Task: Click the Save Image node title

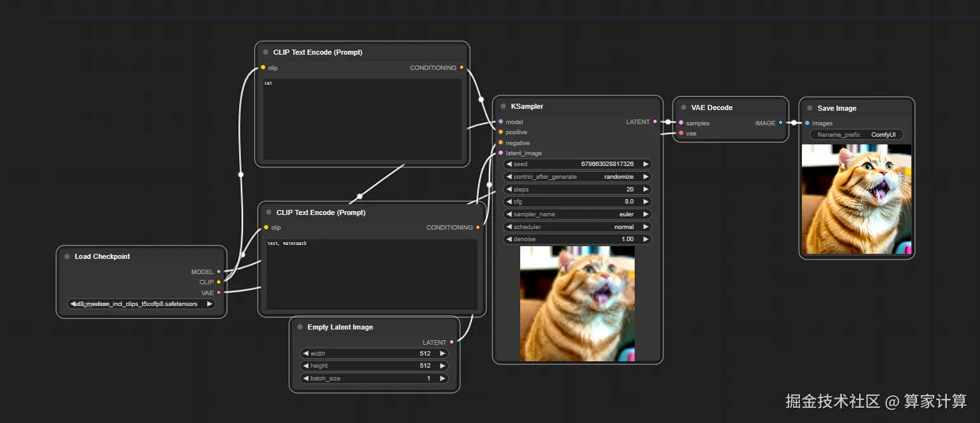Action: coord(837,108)
